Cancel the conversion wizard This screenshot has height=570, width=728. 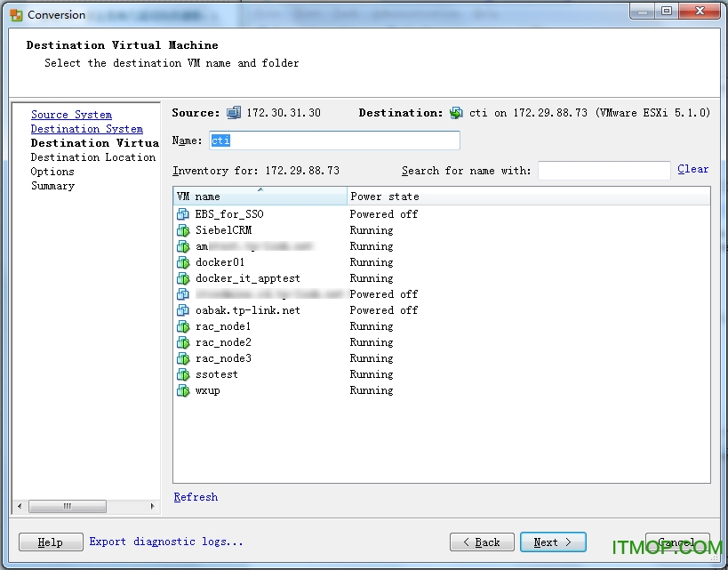677,542
